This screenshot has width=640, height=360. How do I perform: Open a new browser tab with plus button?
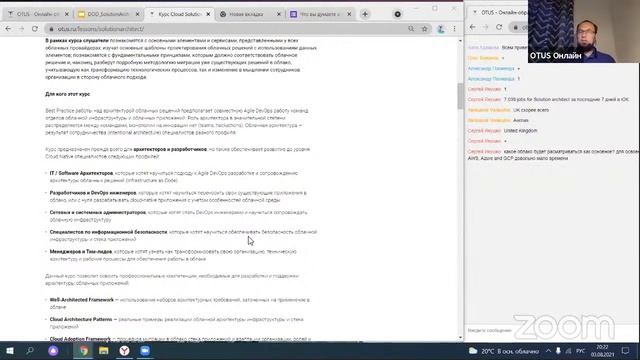point(365,14)
